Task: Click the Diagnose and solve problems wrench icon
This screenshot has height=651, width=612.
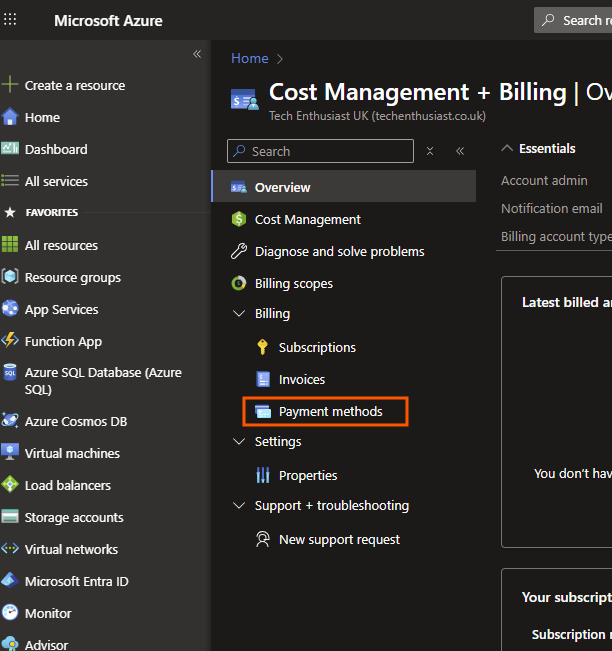Action: 239,251
